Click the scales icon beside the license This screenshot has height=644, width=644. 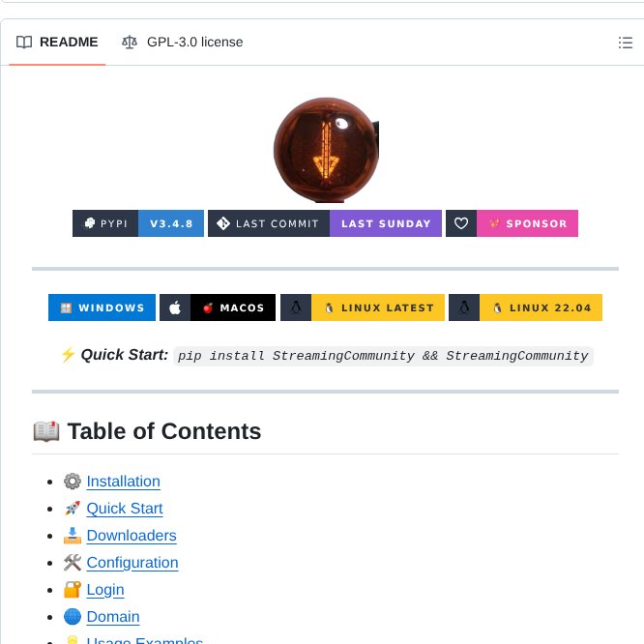click(x=130, y=43)
